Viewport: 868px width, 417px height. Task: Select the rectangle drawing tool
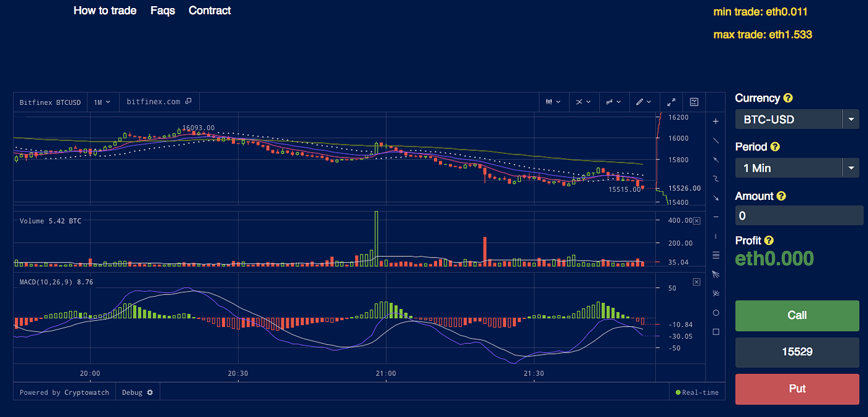coord(715,331)
